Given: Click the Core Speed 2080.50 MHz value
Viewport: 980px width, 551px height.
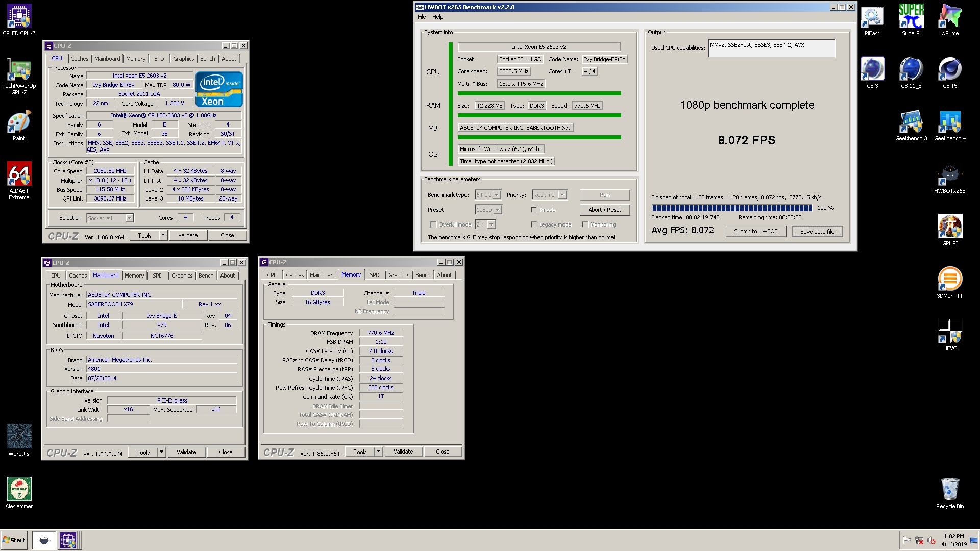Looking at the screenshot, I should pyautogui.click(x=110, y=171).
